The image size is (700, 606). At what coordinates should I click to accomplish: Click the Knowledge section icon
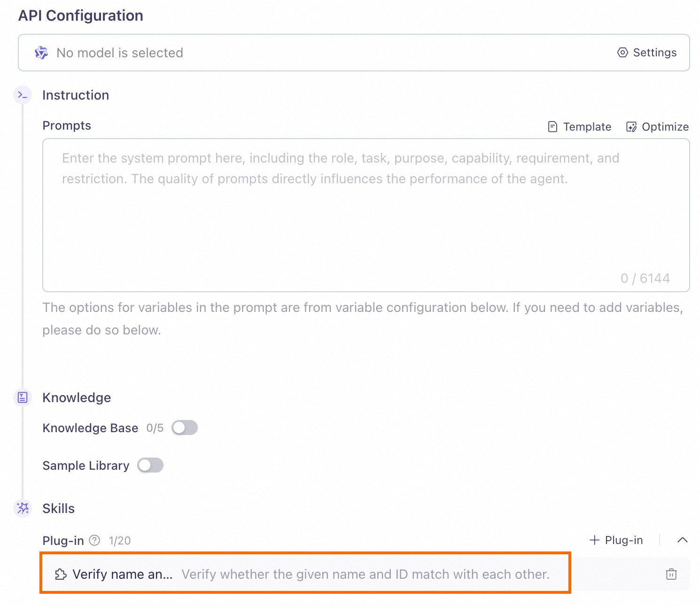click(x=23, y=397)
